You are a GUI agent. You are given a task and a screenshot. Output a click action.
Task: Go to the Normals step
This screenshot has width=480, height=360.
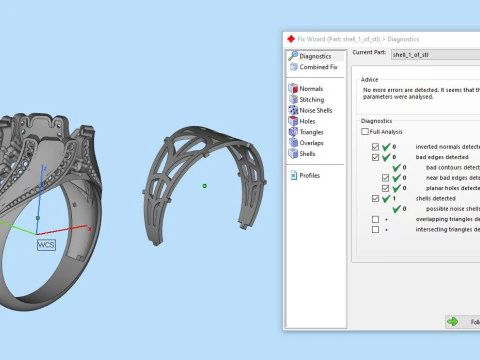pos(311,89)
